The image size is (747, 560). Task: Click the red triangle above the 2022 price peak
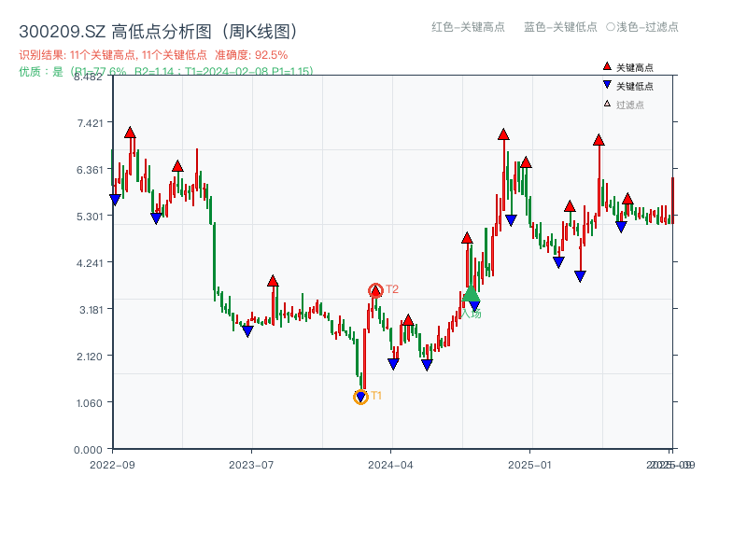coord(130,132)
